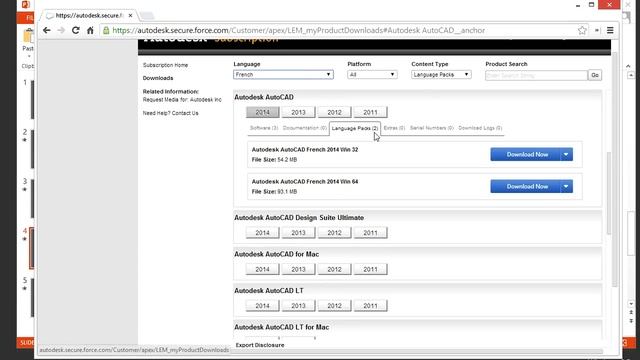This screenshot has width=640, height=360.
Task: Open a new browser tab
Action: tap(147, 16)
